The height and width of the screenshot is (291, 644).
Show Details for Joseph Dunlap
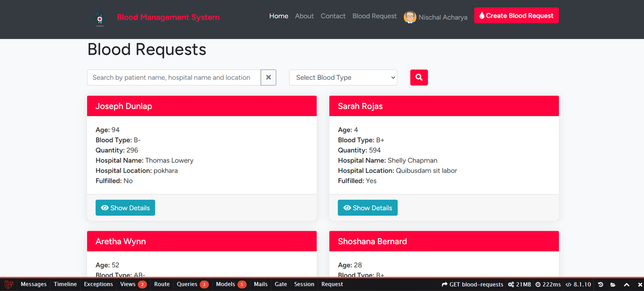coord(125,208)
